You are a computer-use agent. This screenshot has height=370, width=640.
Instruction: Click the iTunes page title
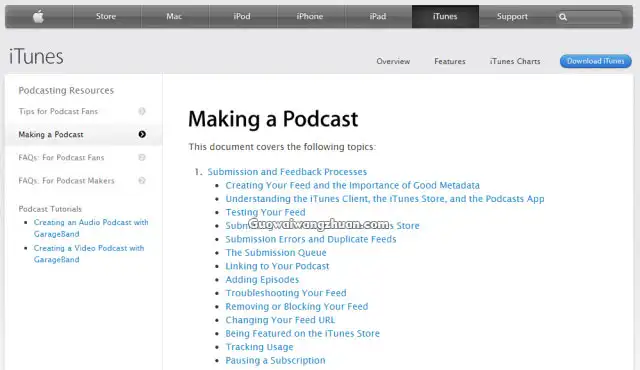click(x=36, y=56)
